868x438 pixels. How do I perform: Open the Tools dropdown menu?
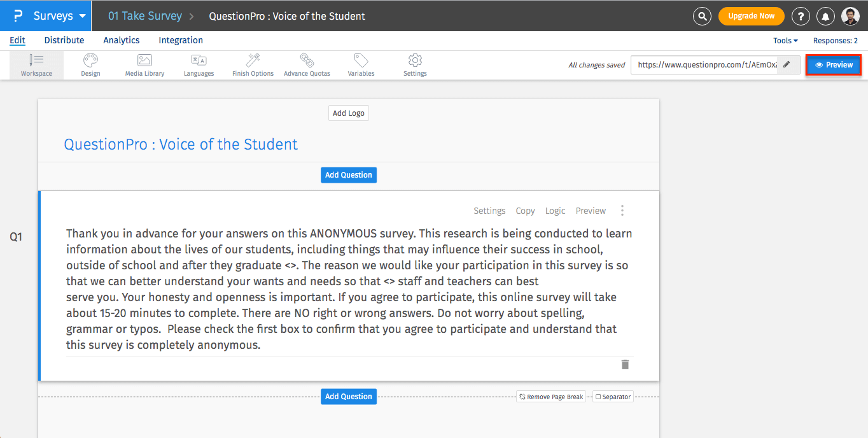(785, 41)
